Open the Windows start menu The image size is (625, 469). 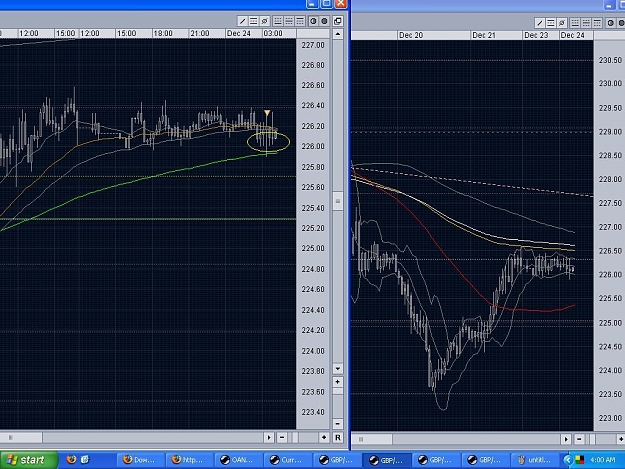point(28,460)
